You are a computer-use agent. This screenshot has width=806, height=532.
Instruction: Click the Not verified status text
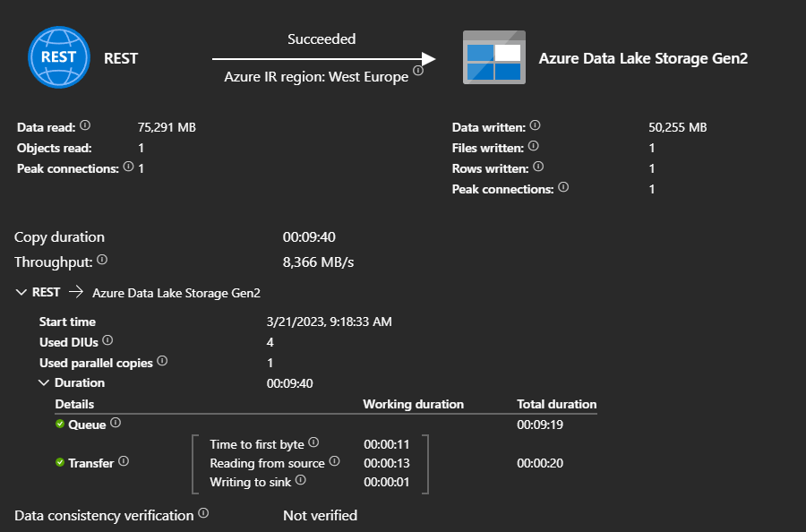coord(321,516)
